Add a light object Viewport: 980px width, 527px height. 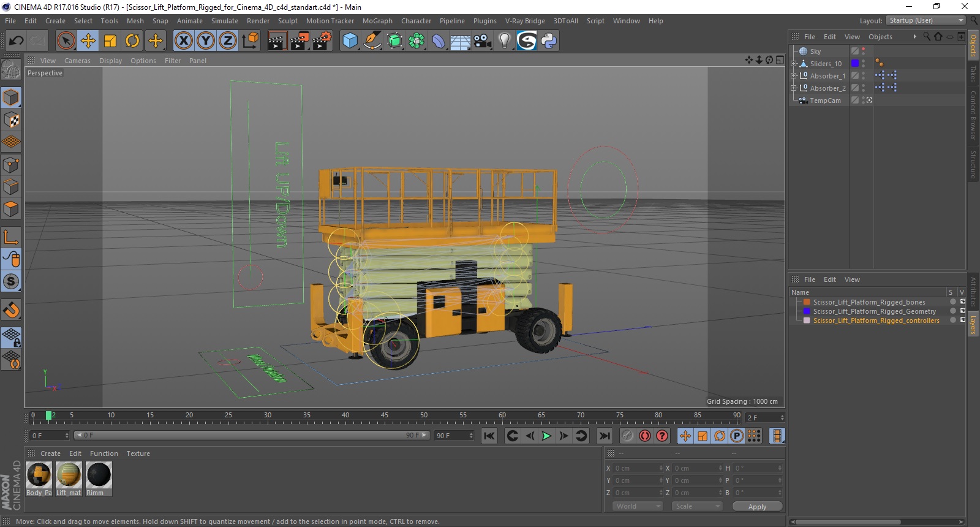pyautogui.click(x=505, y=41)
